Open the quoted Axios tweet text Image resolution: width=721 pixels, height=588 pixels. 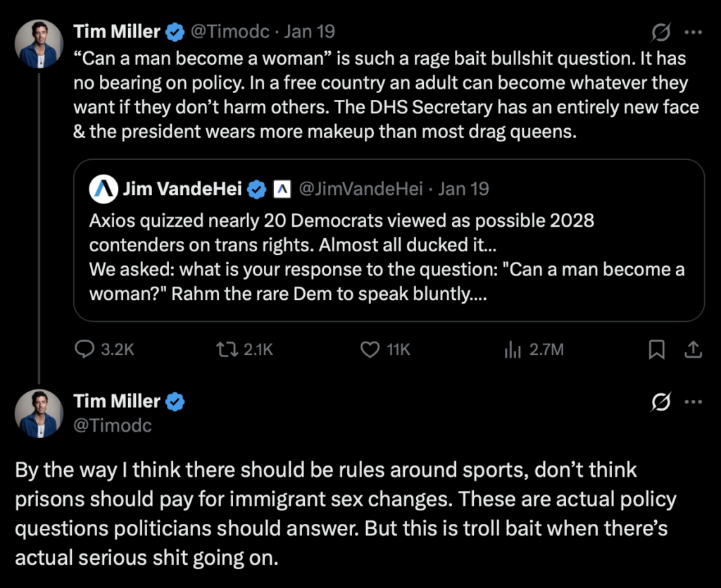click(x=387, y=257)
